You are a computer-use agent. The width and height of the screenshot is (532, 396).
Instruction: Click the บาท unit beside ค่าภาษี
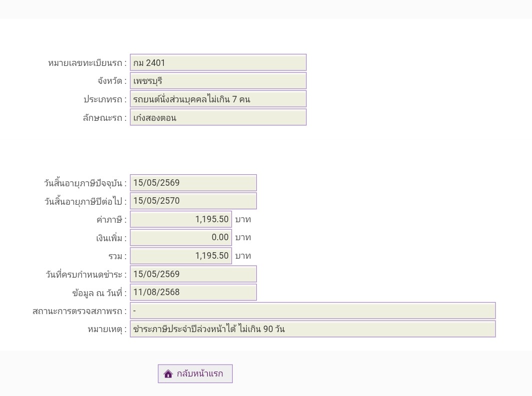pyautogui.click(x=243, y=219)
